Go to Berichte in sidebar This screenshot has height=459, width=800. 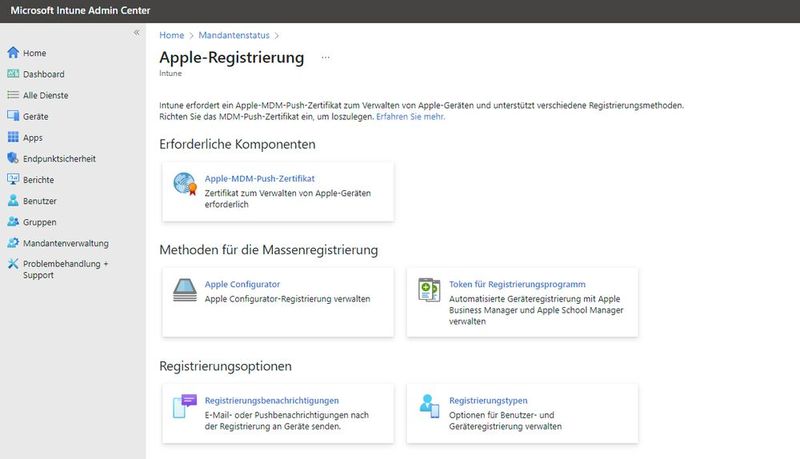coord(38,180)
